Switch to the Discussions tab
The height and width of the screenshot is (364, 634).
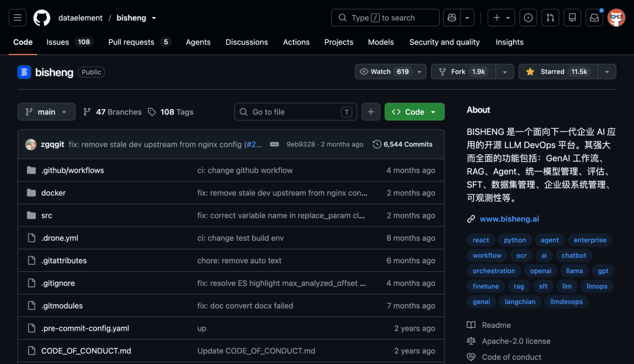(x=247, y=42)
